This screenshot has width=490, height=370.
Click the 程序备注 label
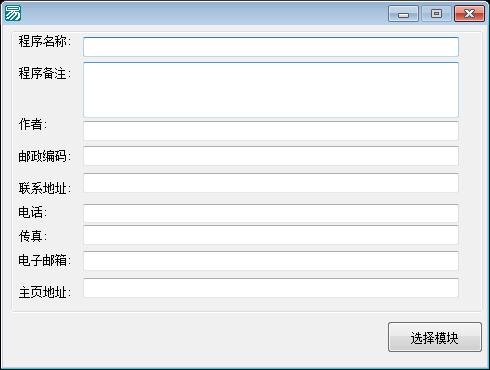coord(44,73)
